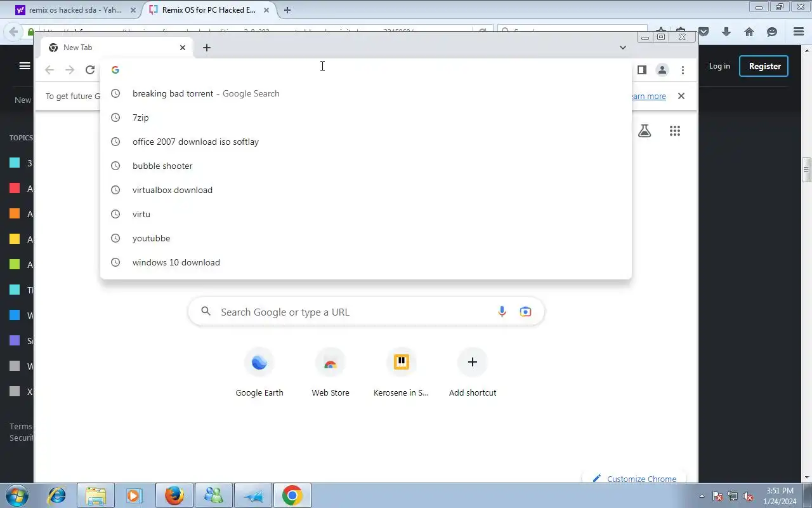Open Firefox hamburger menu
812x508 pixels.
point(799,32)
